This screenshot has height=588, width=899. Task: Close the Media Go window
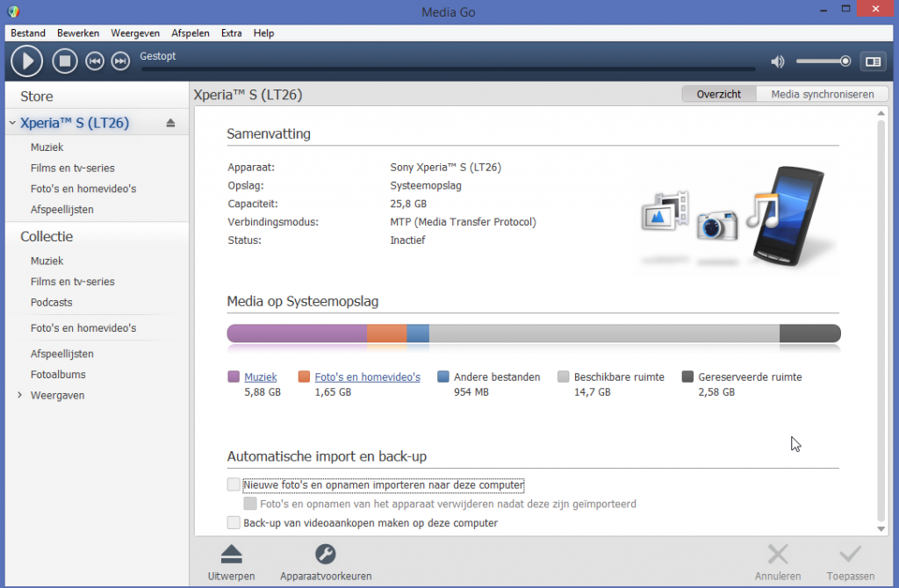pos(875,9)
